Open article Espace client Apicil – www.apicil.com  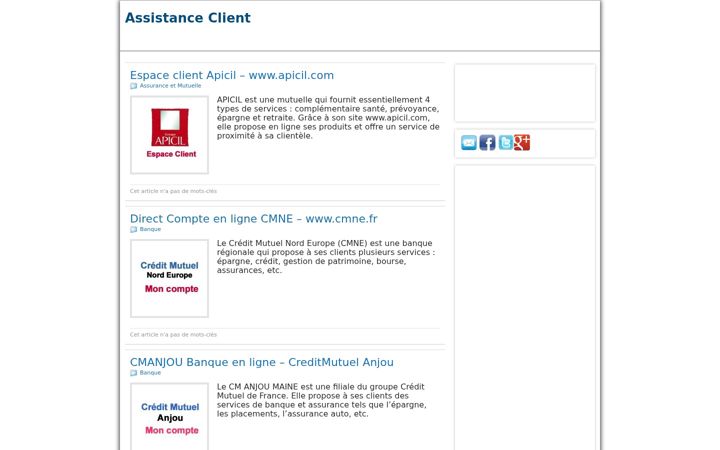coord(232,75)
